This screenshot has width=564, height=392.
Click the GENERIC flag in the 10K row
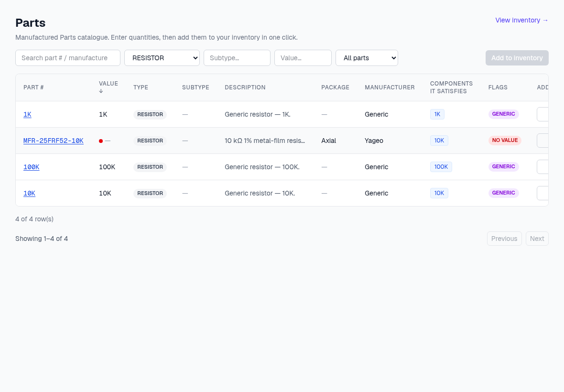(503, 193)
